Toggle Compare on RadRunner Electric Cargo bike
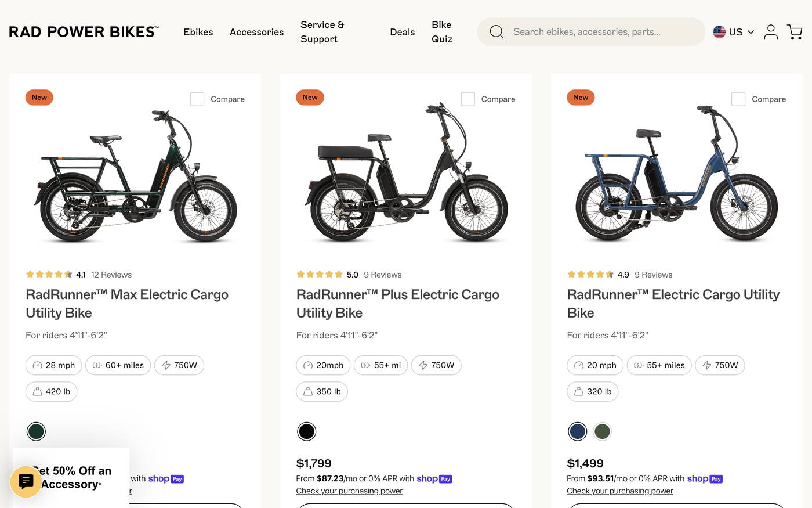The width and height of the screenshot is (812, 508). tap(738, 99)
